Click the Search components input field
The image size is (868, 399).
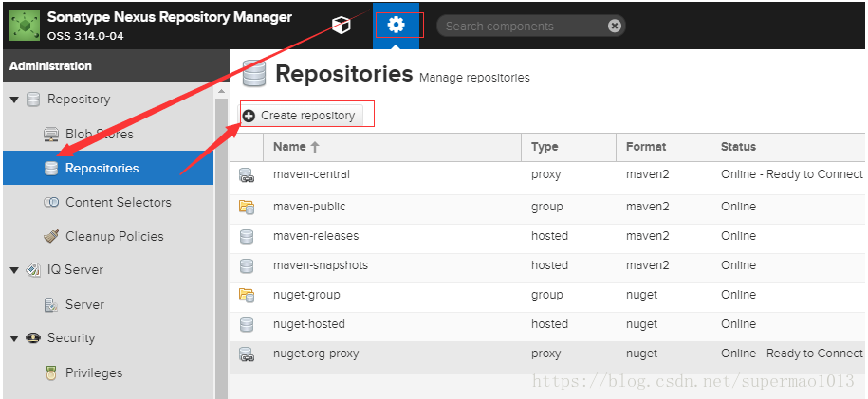coord(522,26)
